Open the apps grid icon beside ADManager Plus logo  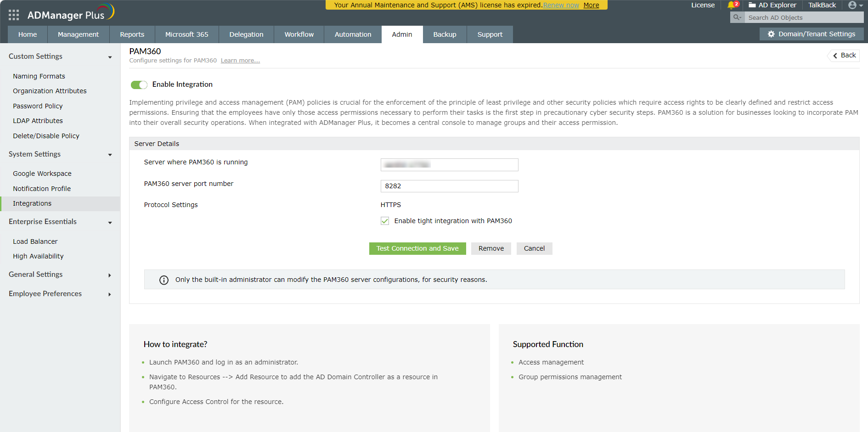[13, 15]
